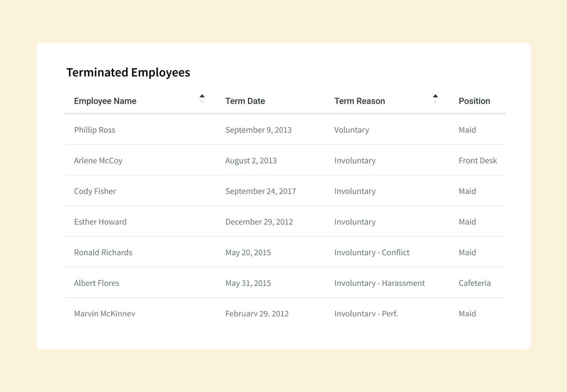Select the Albert Flores name cell
567x392 pixels.
[97, 283]
